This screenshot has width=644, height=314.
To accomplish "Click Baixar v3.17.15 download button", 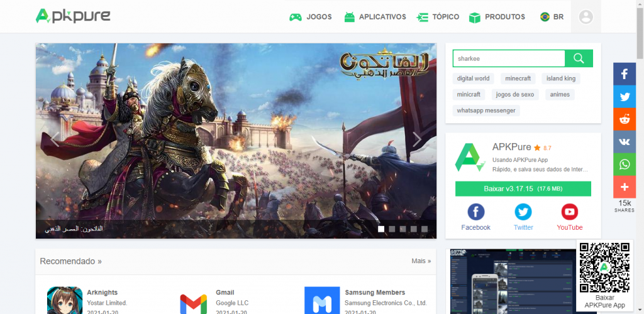I will pyautogui.click(x=523, y=188).
